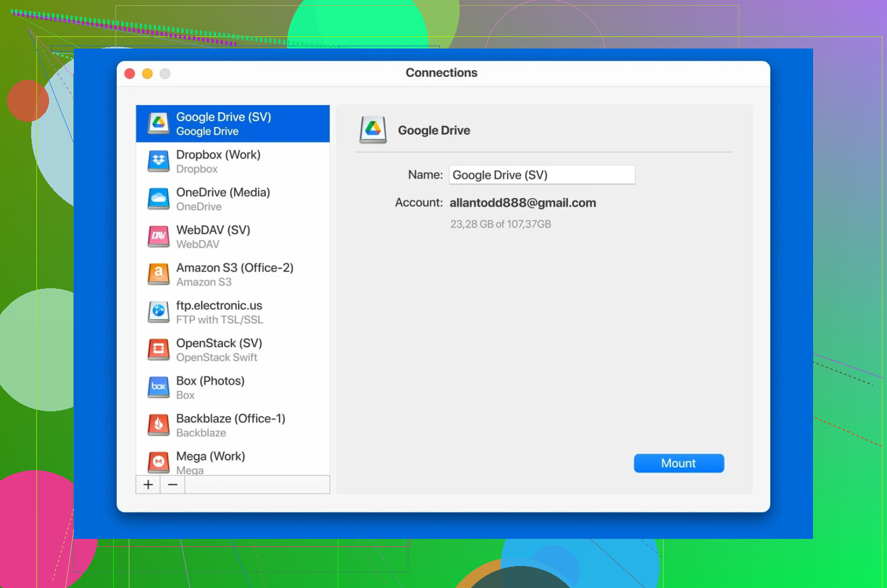
Task: Minimize Connections window with yellow button
Action: coord(147,73)
